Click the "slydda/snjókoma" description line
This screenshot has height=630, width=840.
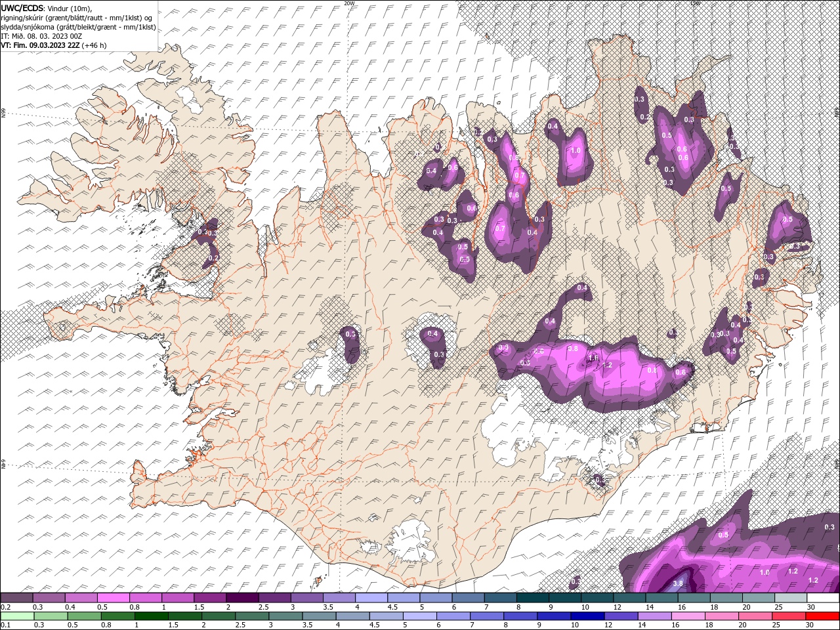click(77, 27)
